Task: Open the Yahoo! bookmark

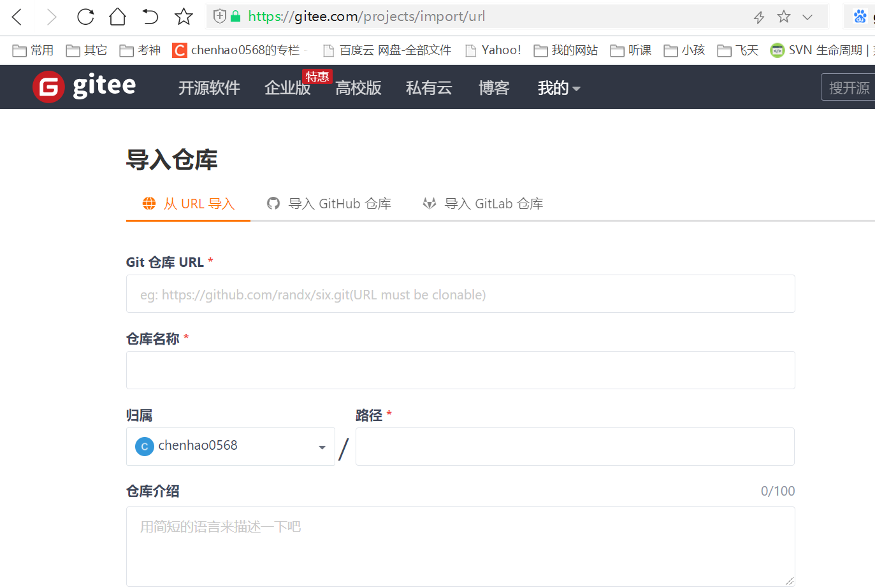Action: click(x=493, y=50)
